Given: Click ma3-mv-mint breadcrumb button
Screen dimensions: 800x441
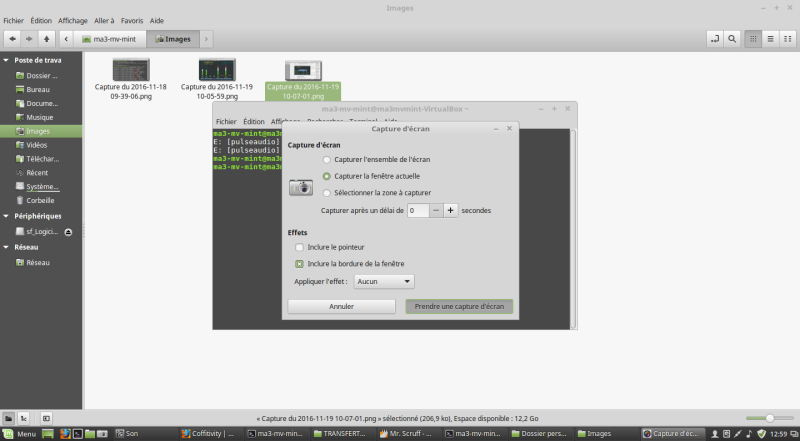Looking at the screenshot, I should pos(110,39).
